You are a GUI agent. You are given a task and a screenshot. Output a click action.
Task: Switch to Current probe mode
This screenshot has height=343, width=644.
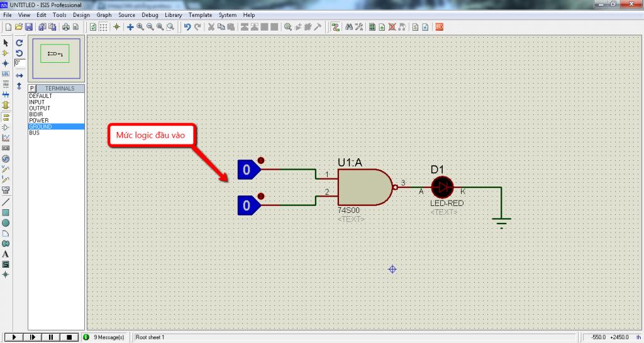pos(6,179)
